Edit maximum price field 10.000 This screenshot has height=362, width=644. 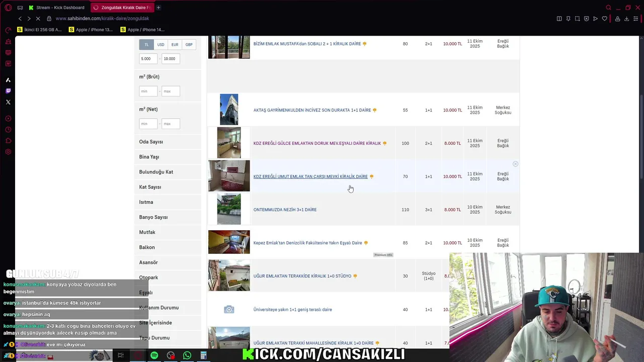coord(171,59)
